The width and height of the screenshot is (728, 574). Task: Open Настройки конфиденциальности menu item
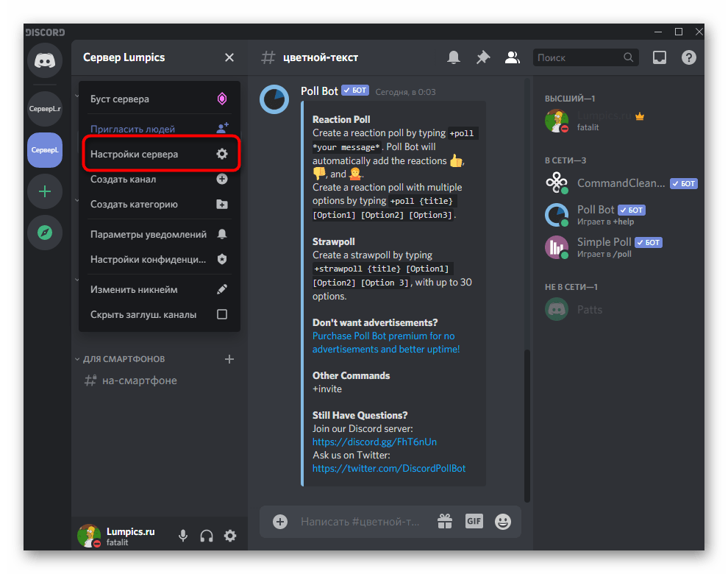(x=160, y=259)
